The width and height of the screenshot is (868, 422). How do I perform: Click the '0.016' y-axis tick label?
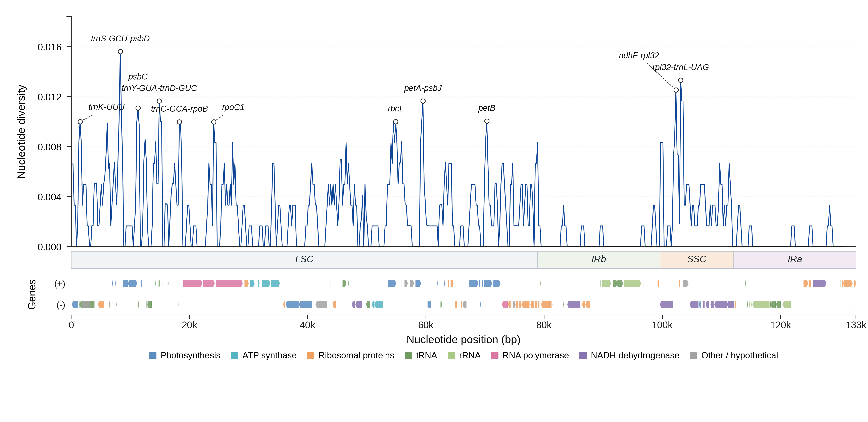coord(50,47)
